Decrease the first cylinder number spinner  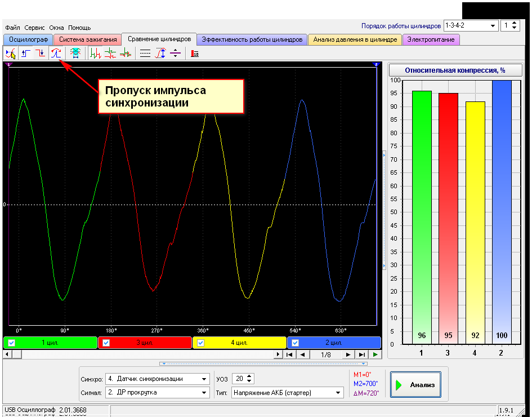(x=515, y=28)
